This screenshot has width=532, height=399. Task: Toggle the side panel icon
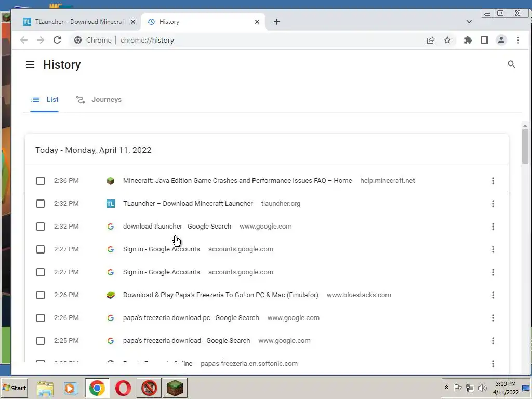pos(485,40)
